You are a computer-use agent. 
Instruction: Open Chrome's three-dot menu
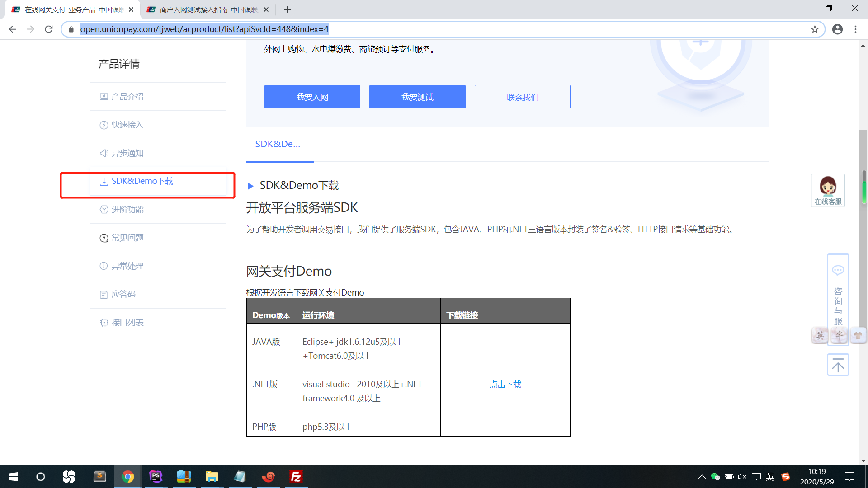click(855, 29)
